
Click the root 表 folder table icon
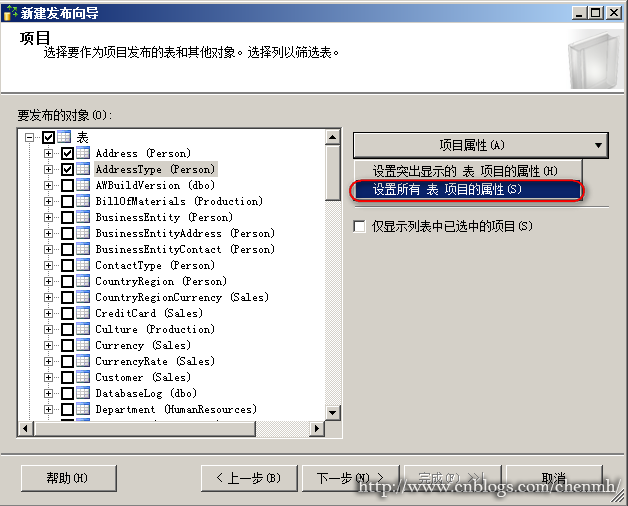(x=65, y=137)
